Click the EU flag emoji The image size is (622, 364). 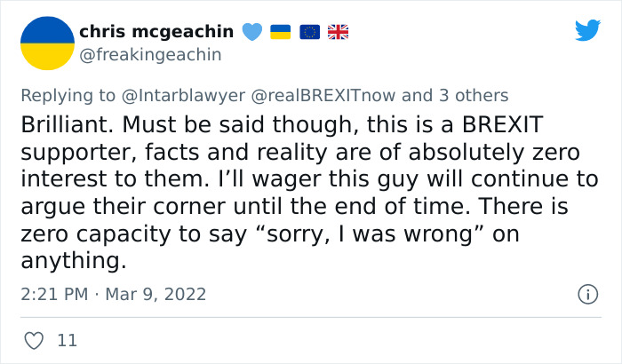[x=309, y=32]
